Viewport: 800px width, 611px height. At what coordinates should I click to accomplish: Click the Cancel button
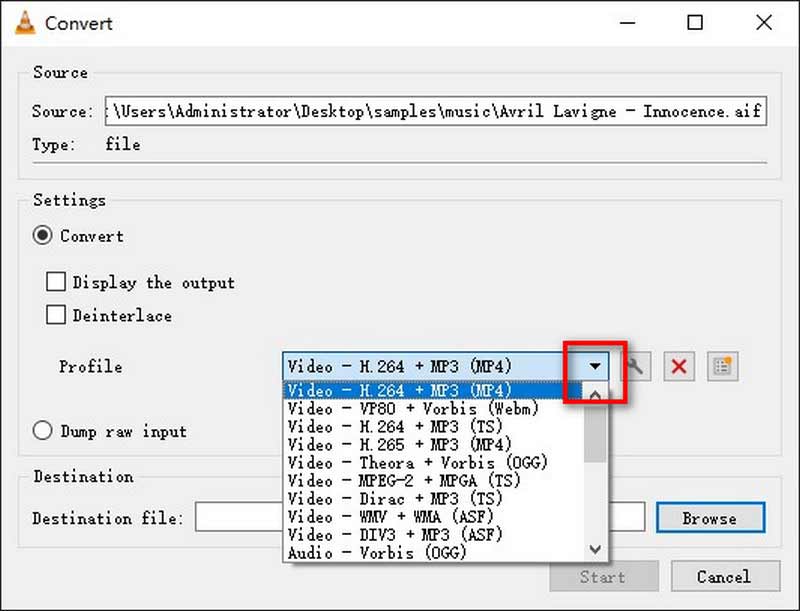click(725, 576)
